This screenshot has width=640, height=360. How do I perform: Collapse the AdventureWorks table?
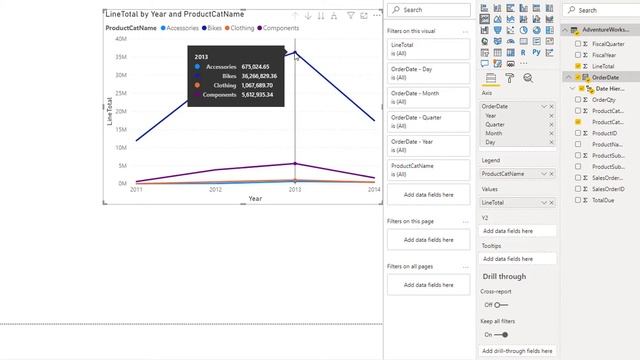coord(565,30)
